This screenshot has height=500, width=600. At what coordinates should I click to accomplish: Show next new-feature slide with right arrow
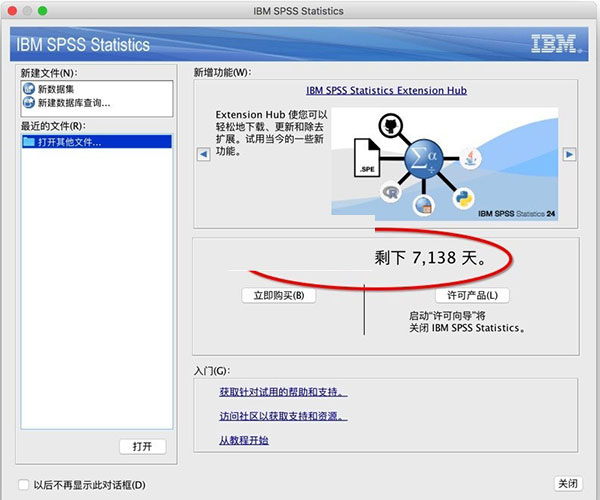click(x=569, y=155)
